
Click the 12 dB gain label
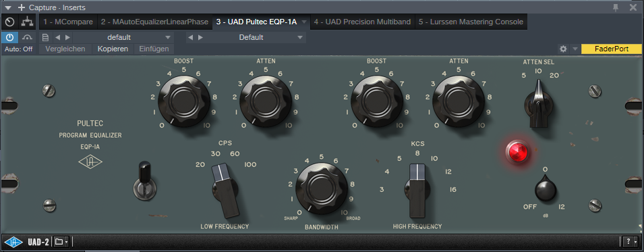[x=562, y=207]
